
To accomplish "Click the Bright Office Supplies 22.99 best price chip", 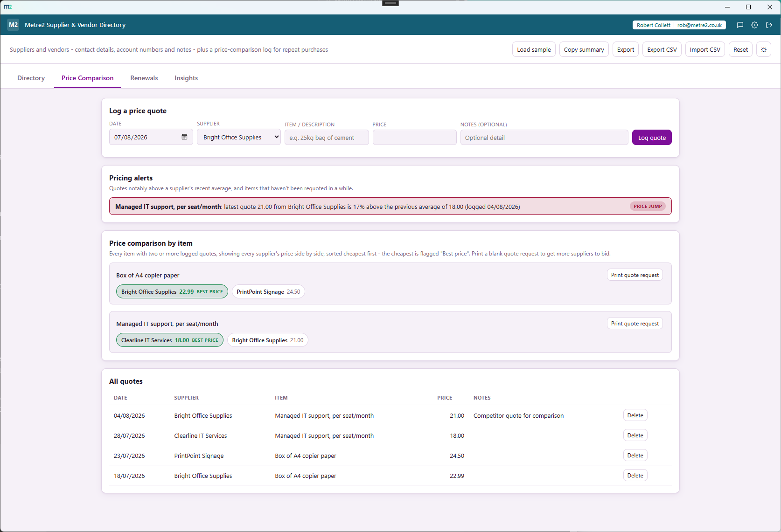I will pyautogui.click(x=172, y=291).
